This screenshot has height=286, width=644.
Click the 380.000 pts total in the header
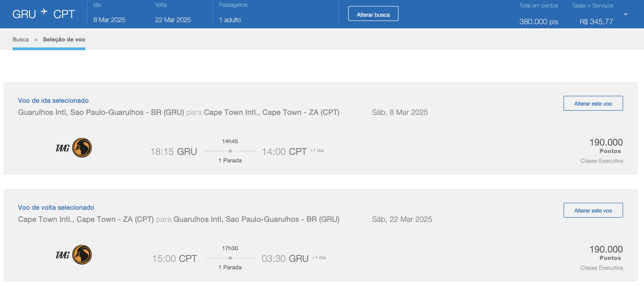click(x=539, y=22)
